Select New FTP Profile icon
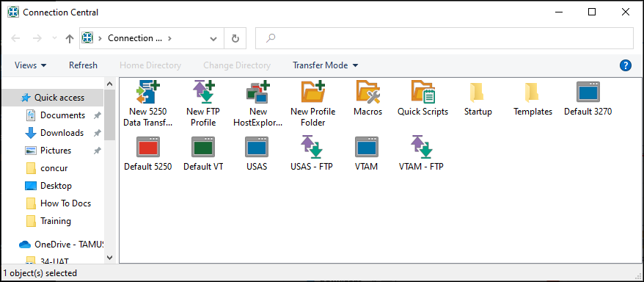 pyautogui.click(x=204, y=92)
